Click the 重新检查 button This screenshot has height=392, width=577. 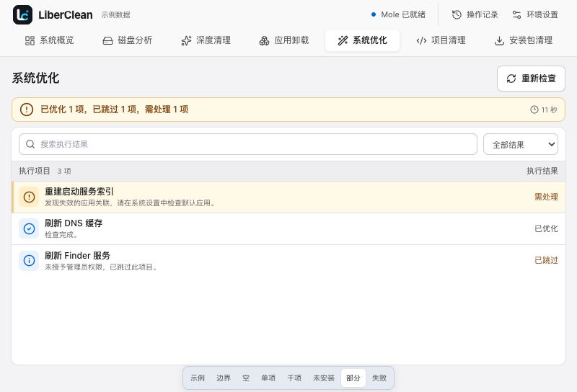pos(531,79)
